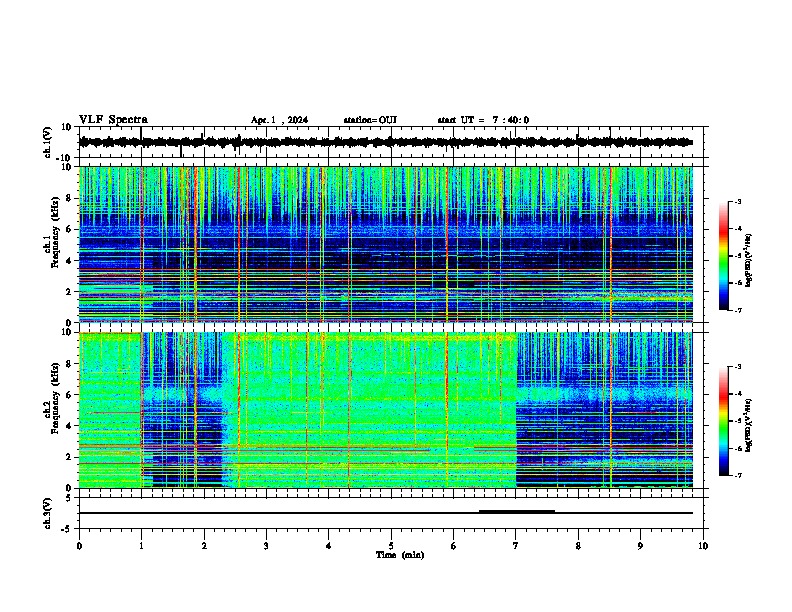Click time axis tick label "8"
792x612 pixels.
pyautogui.click(x=578, y=546)
